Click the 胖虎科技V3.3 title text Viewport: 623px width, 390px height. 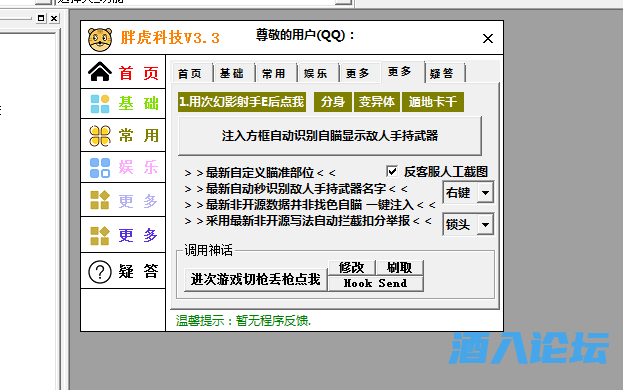coord(170,38)
